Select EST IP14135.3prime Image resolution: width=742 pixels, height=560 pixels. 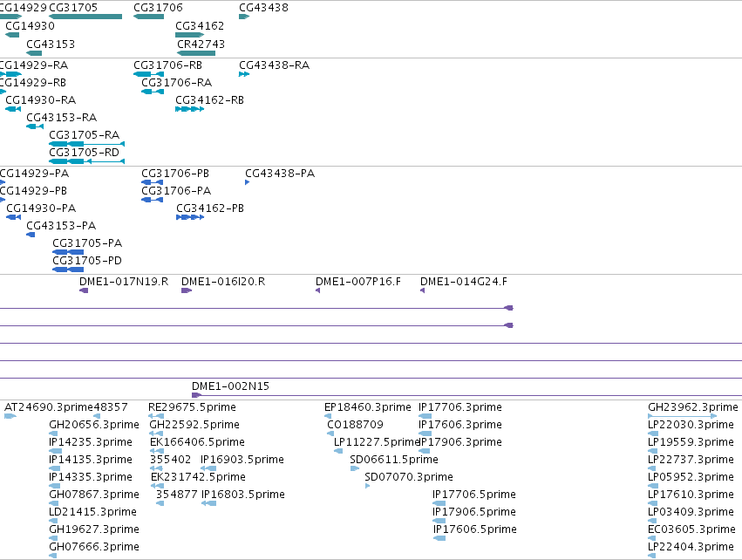coord(54,468)
